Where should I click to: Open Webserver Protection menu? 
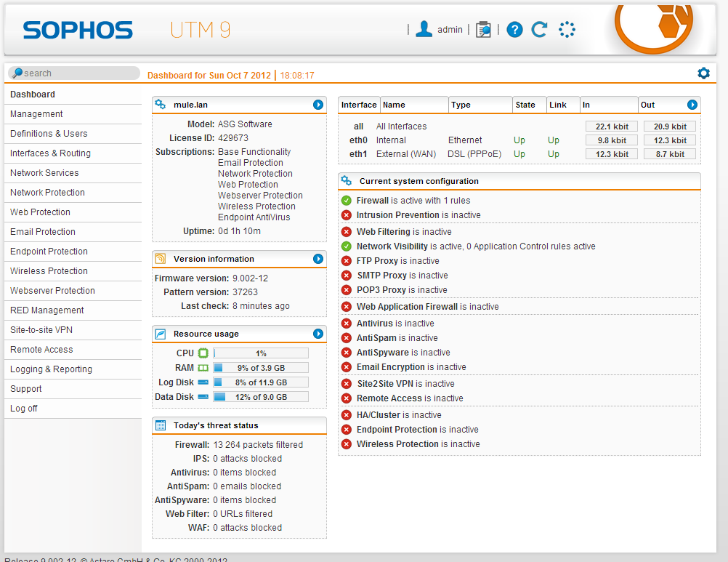tap(73, 290)
